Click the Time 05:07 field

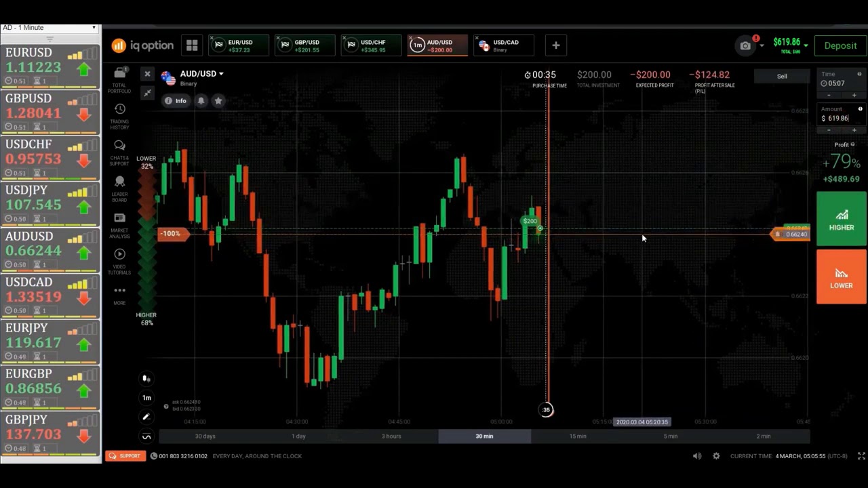coord(841,83)
